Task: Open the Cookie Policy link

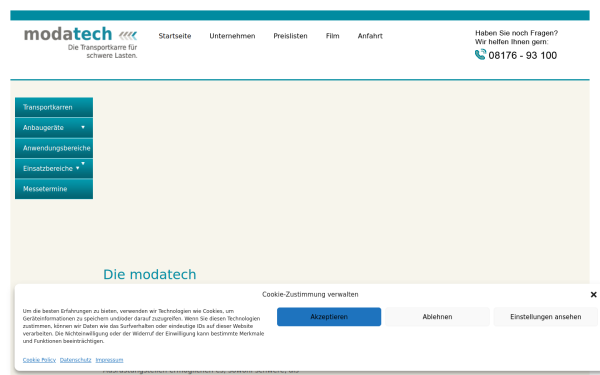Action: pos(39,360)
